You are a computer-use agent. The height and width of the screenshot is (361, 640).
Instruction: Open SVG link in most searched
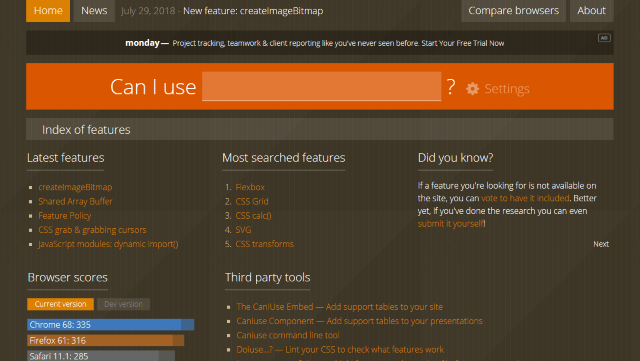[x=243, y=230]
